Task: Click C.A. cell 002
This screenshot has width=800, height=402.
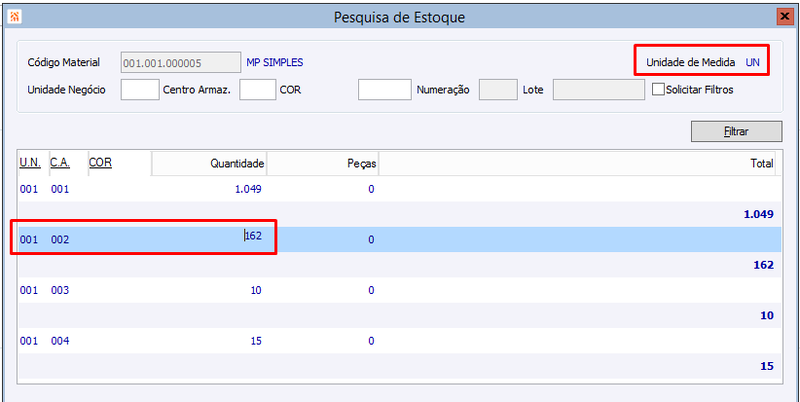Action: (x=60, y=240)
